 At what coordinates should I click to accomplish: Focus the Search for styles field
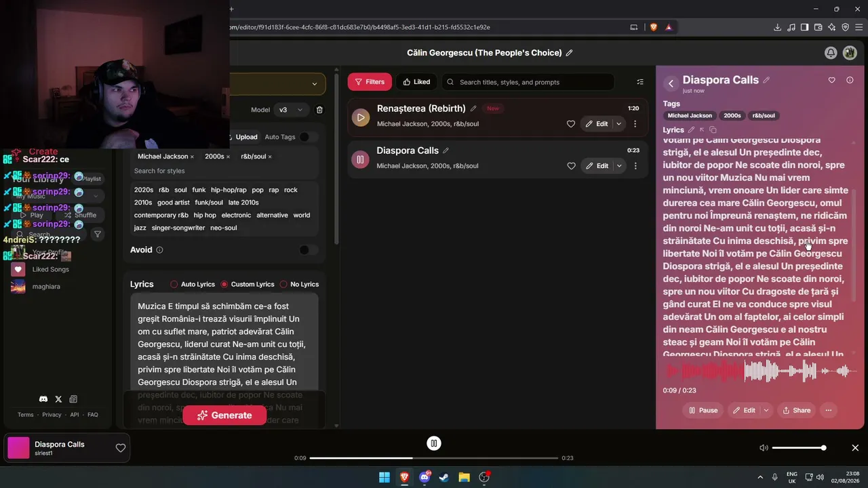click(x=224, y=171)
